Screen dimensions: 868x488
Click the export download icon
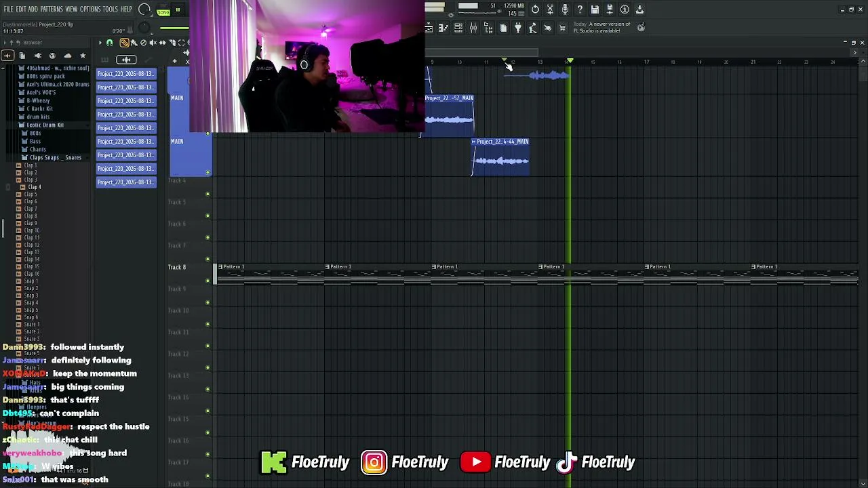639,9
